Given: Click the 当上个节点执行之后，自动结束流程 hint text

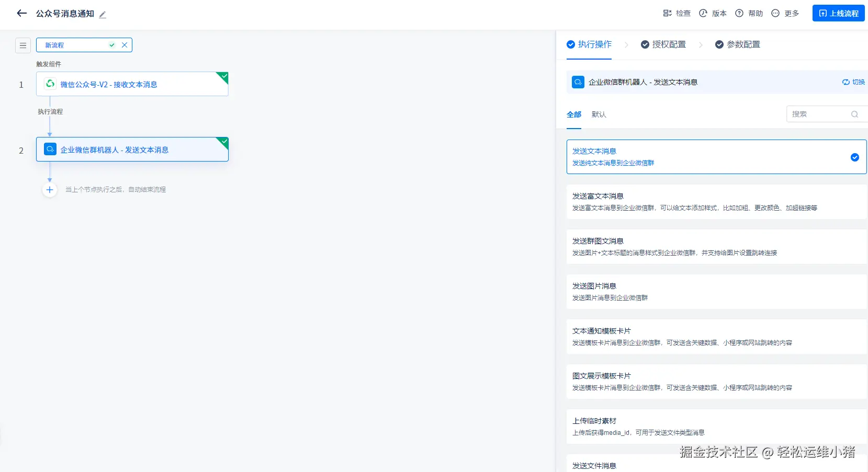Looking at the screenshot, I should pyautogui.click(x=116, y=190).
